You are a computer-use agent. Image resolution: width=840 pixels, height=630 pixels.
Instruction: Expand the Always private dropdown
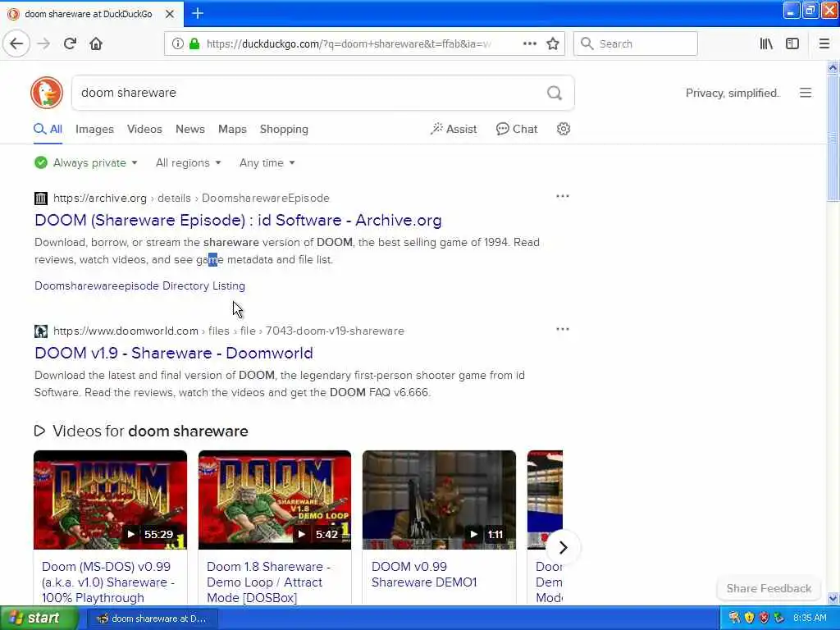pyautogui.click(x=86, y=163)
